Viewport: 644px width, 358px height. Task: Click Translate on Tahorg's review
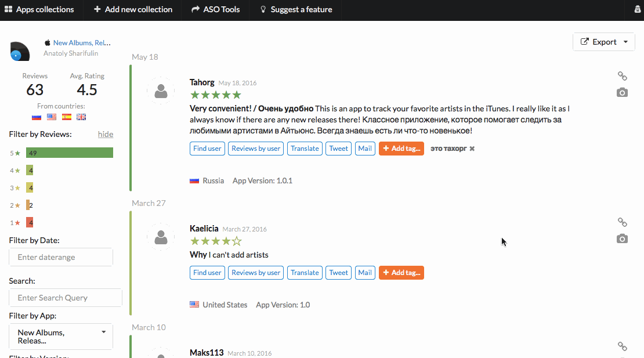tap(305, 149)
